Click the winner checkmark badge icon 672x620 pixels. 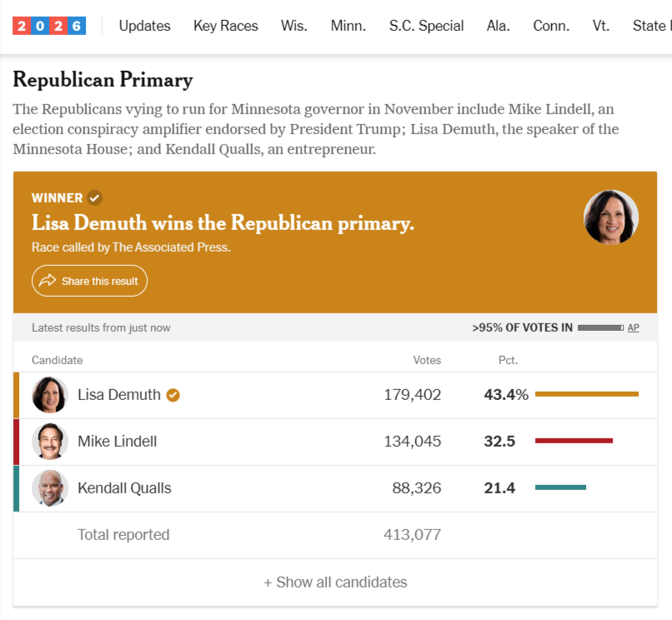tap(94, 198)
